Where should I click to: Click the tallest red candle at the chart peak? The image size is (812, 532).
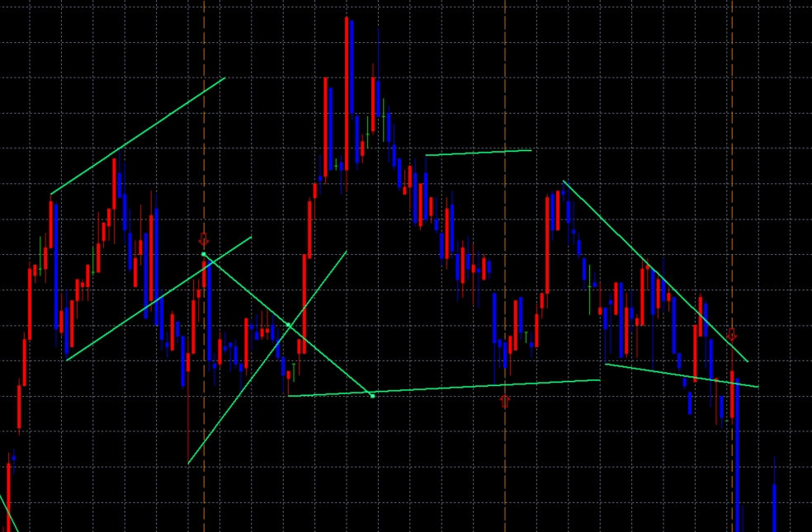coord(347,94)
